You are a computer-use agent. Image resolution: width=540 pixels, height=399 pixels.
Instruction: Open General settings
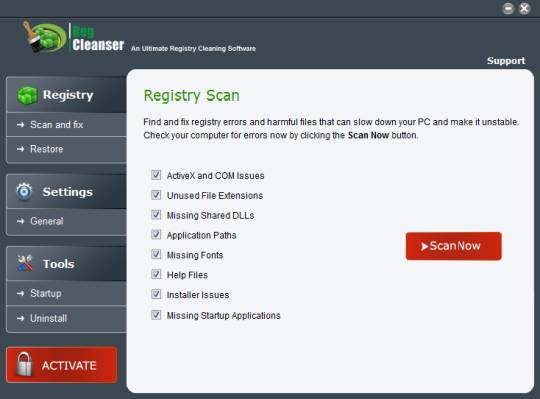coord(66,221)
